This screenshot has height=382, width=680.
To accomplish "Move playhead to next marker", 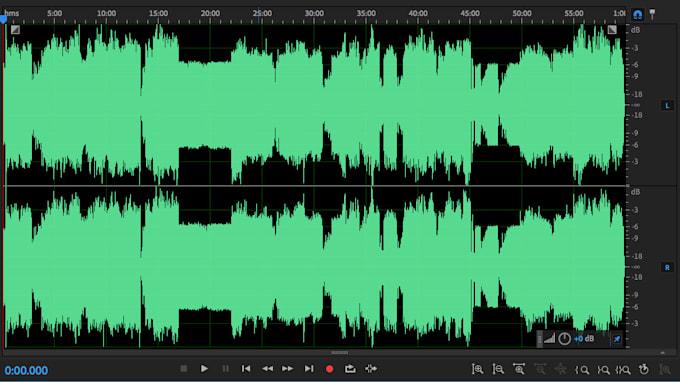I will pyautogui.click(x=309, y=369).
